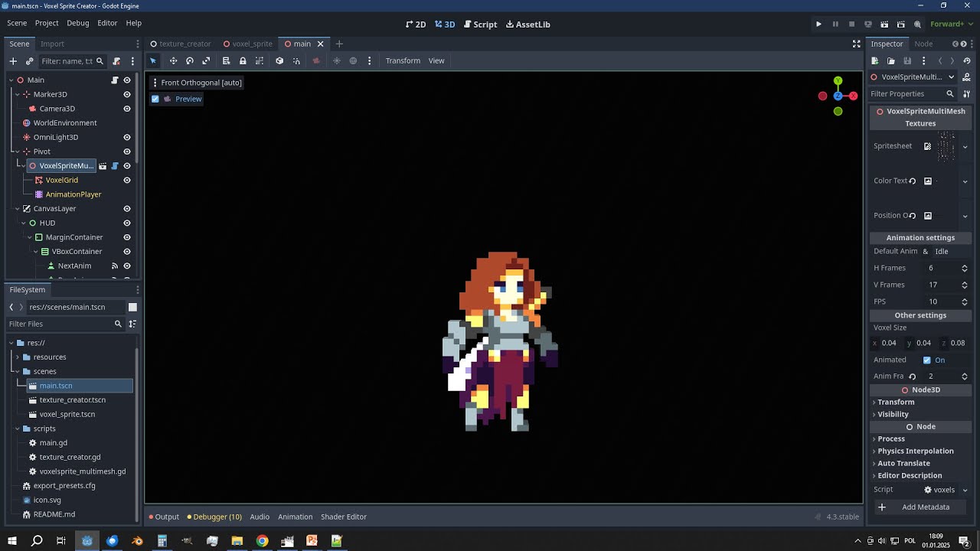Open the Shader Editor bottom panel
This screenshot has width=980, height=551.
click(344, 517)
